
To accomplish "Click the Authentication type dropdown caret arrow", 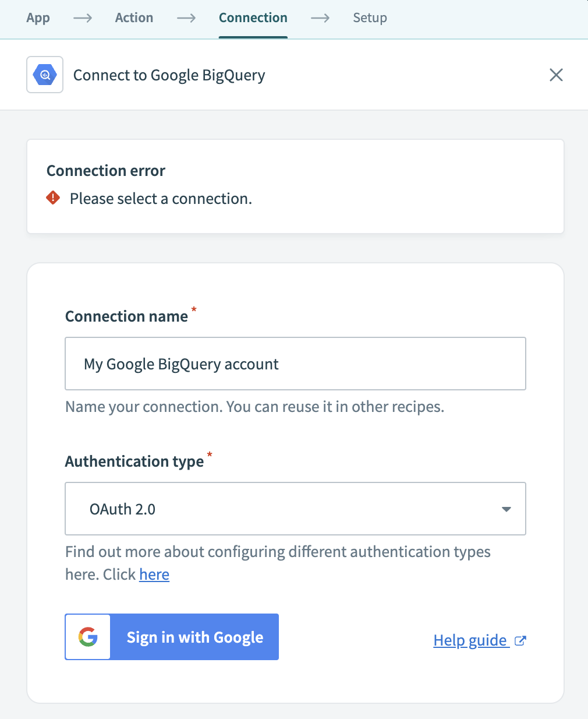I will 506,509.
